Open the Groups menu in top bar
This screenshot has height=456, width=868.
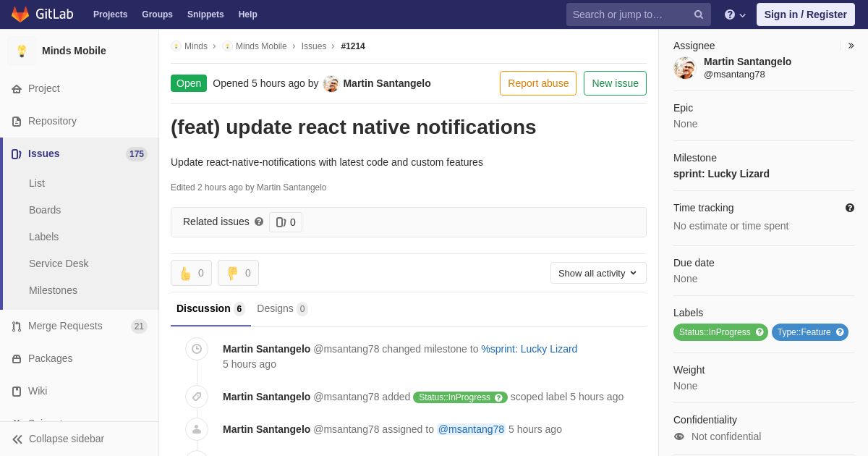[x=157, y=14]
